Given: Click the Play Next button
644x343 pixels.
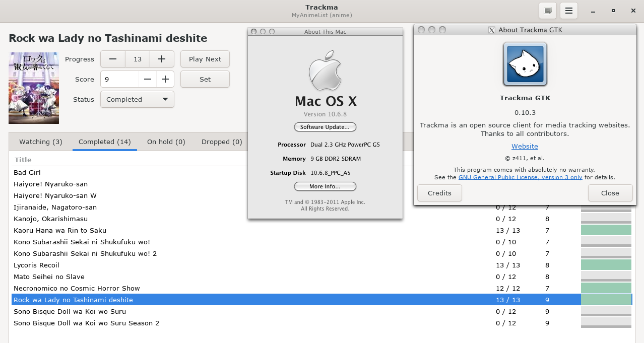Looking at the screenshot, I should [205, 59].
